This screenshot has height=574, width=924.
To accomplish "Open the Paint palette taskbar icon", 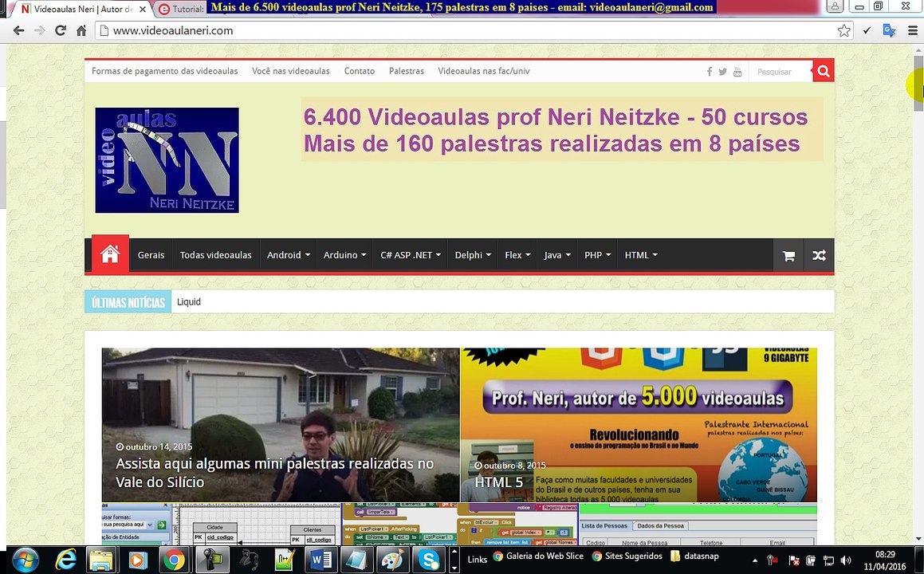I will point(392,560).
